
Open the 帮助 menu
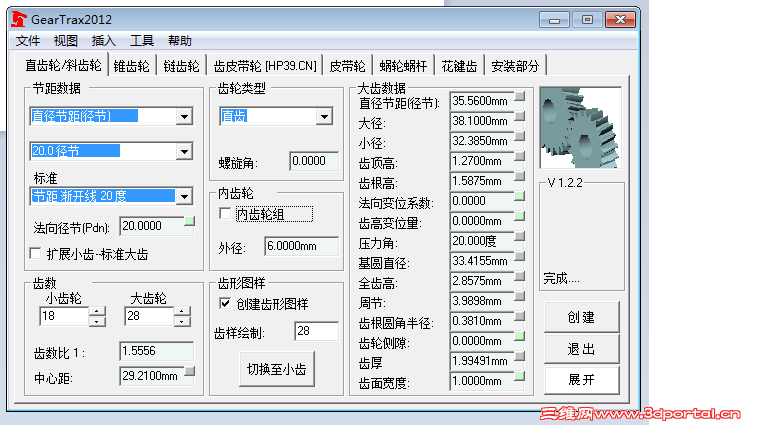180,41
